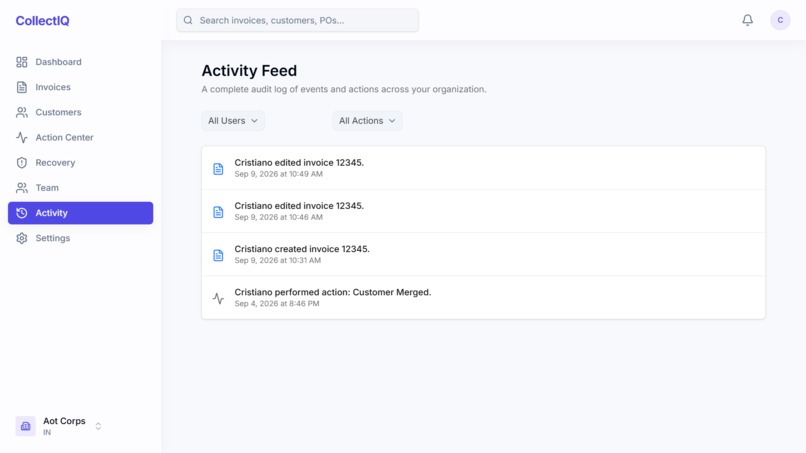Click the audit log description text

pyautogui.click(x=344, y=89)
